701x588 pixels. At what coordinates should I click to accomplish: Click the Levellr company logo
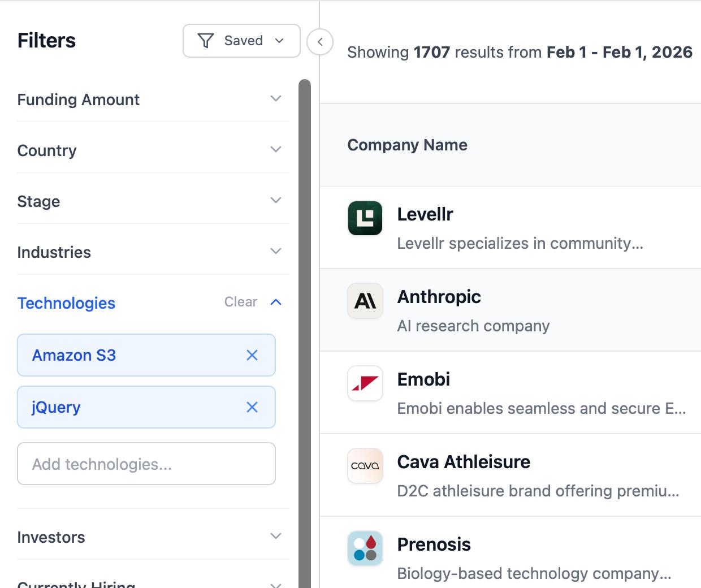(365, 218)
